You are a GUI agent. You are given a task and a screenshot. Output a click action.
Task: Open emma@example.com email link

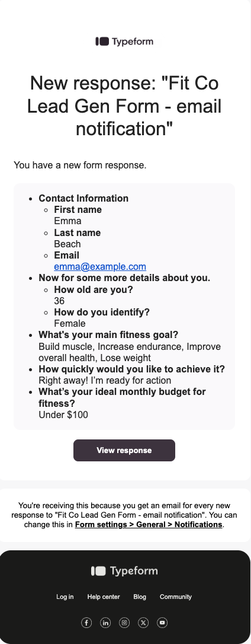coord(100,266)
